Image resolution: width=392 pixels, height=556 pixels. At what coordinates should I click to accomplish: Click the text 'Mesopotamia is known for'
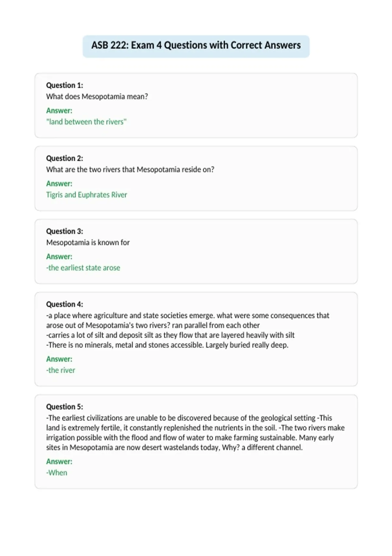[x=88, y=242]
